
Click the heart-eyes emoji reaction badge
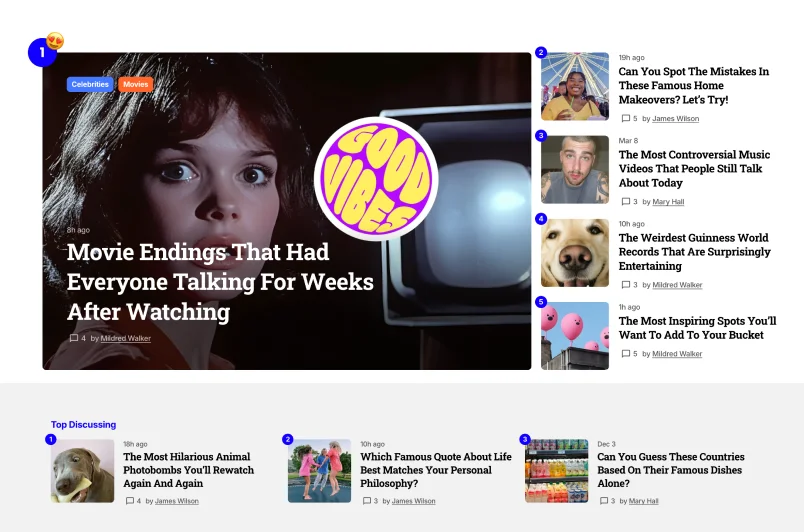pyautogui.click(x=55, y=41)
